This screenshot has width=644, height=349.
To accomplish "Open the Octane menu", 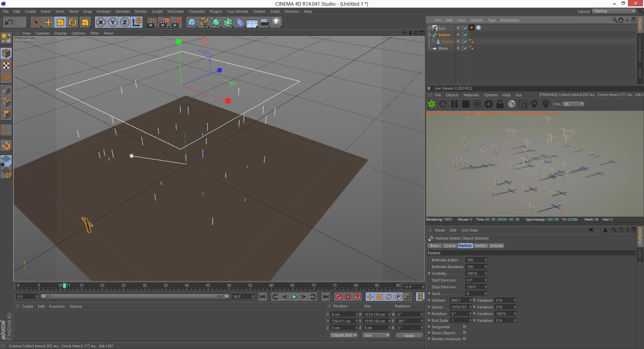I will click(x=259, y=11).
